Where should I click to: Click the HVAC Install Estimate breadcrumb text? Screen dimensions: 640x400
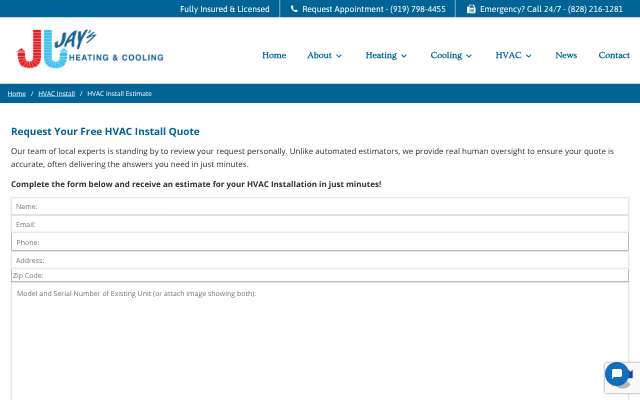coord(120,93)
